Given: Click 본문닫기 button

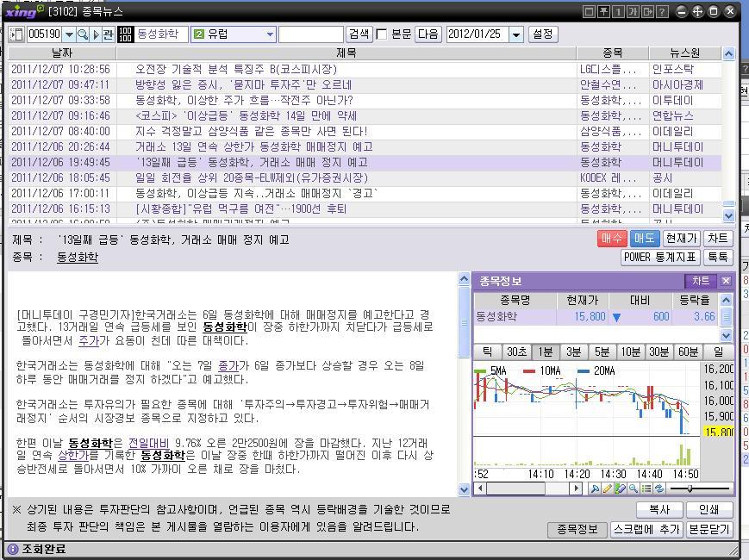Looking at the screenshot, I should (x=708, y=529).
